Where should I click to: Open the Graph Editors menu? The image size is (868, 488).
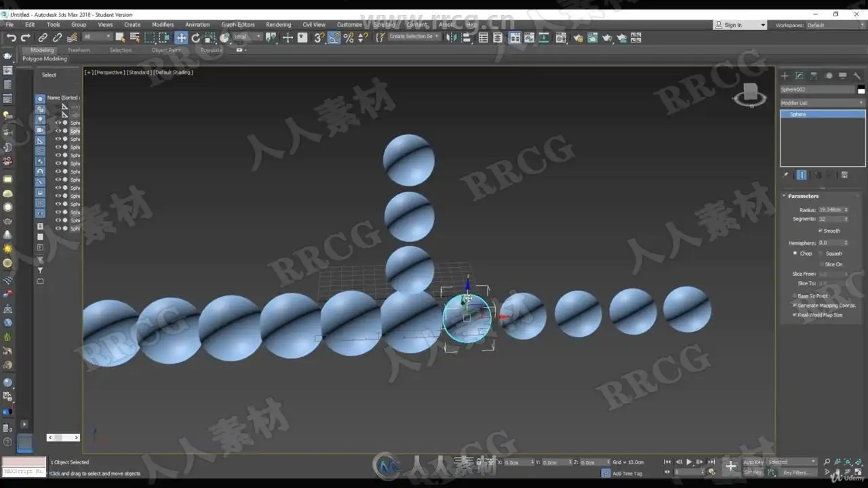click(238, 25)
